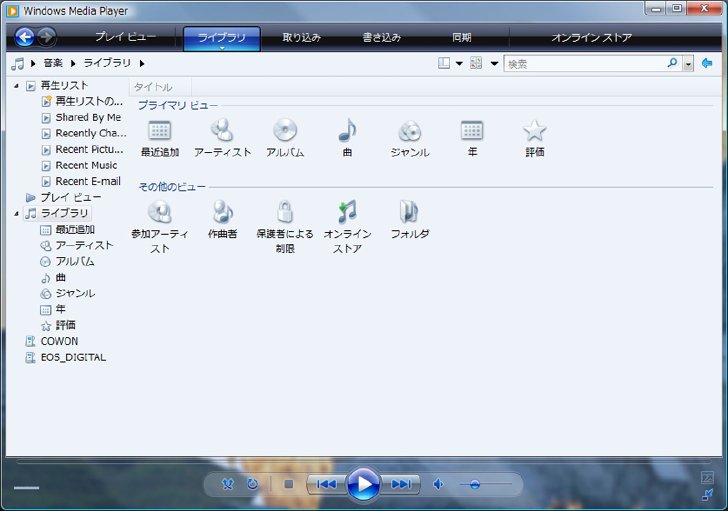Open the 曲 music note icon
728x511 pixels.
[x=347, y=129]
